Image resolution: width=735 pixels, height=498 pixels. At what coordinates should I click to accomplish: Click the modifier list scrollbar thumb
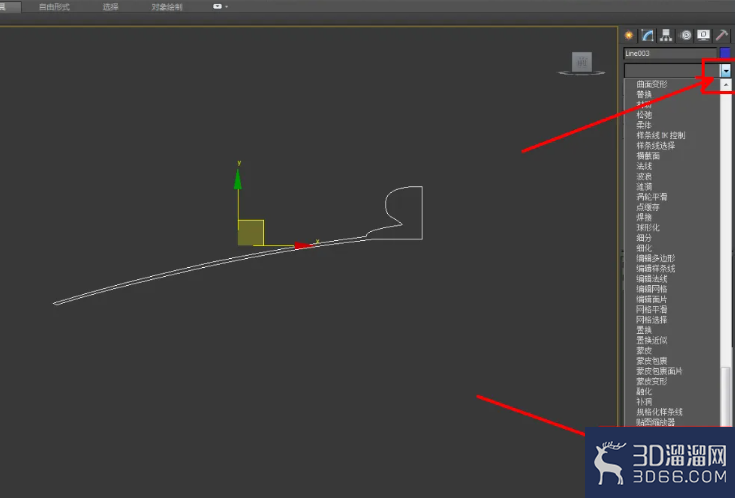(x=726, y=396)
